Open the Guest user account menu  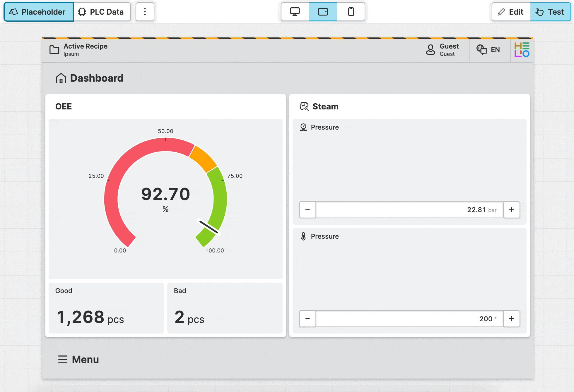coord(443,50)
